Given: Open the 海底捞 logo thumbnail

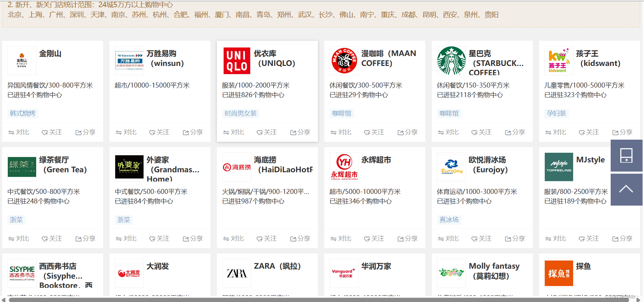Looking at the screenshot, I should pyautogui.click(x=237, y=167).
